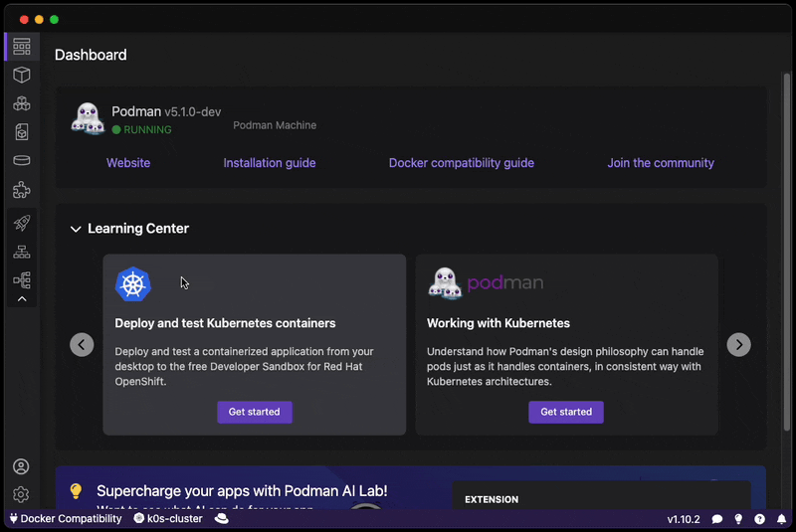Open the Volumes disk icon
Screen dimensions: 796x532
click(21, 161)
